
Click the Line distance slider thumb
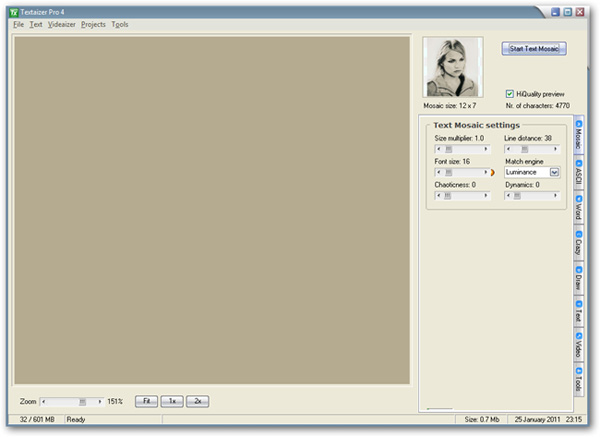525,149
